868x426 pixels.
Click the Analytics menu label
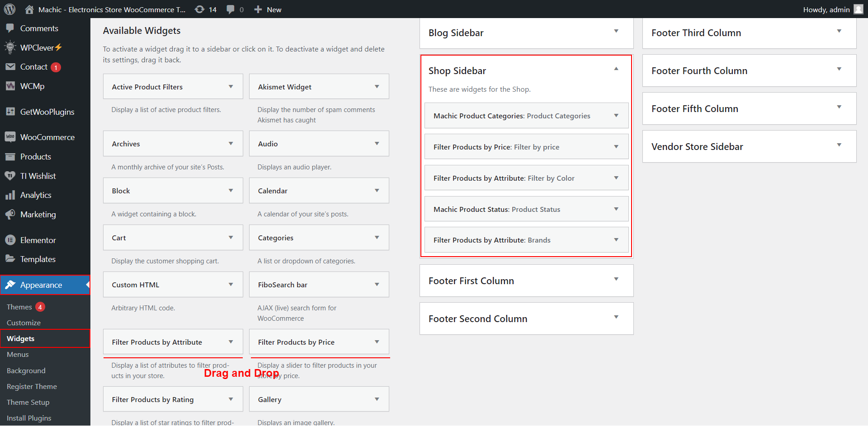(x=36, y=195)
